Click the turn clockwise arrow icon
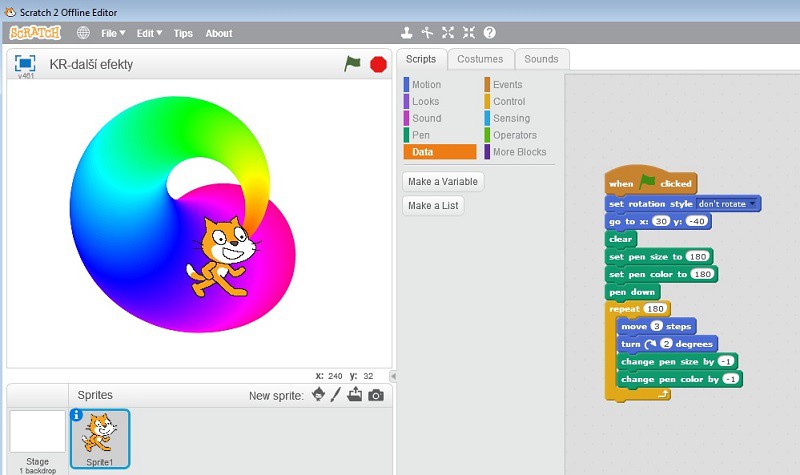 point(650,344)
